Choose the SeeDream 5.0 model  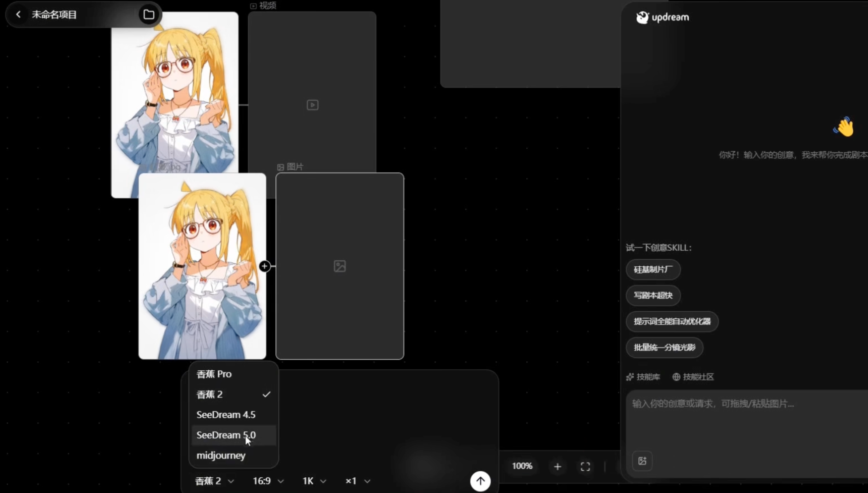click(x=226, y=435)
